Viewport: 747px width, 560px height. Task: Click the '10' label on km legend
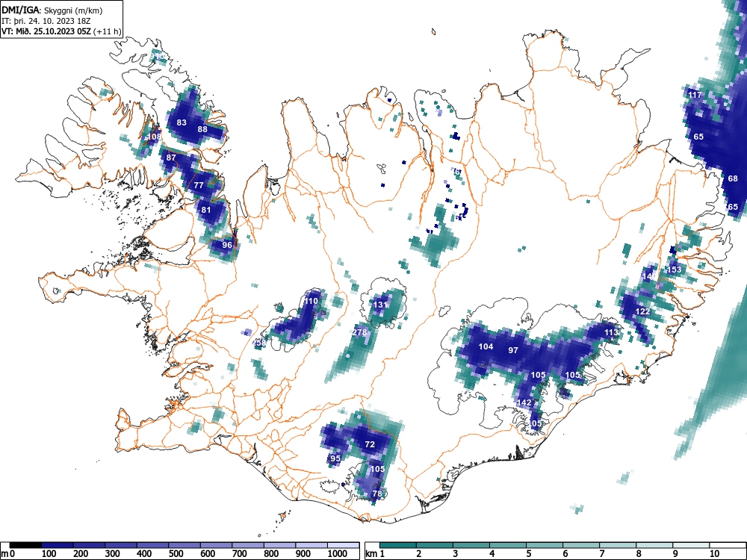coord(715,554)
